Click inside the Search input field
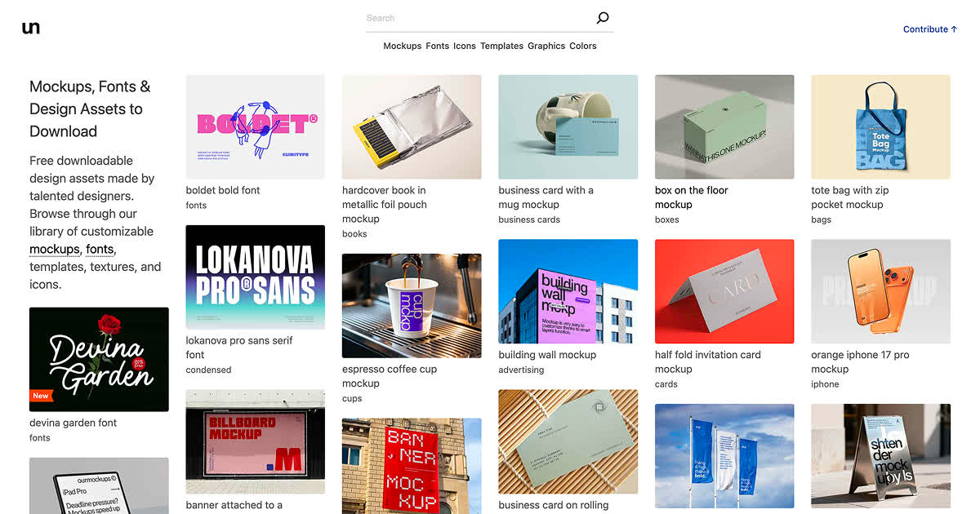Image resolution: width=980 pixels, height=514 pixels. click(x=480, y=18)
